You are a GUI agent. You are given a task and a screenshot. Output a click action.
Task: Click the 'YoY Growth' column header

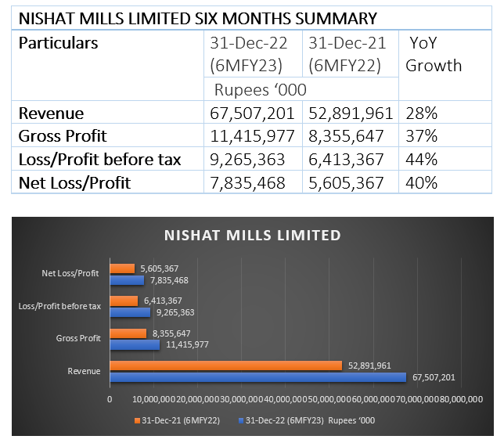[445, 65]
